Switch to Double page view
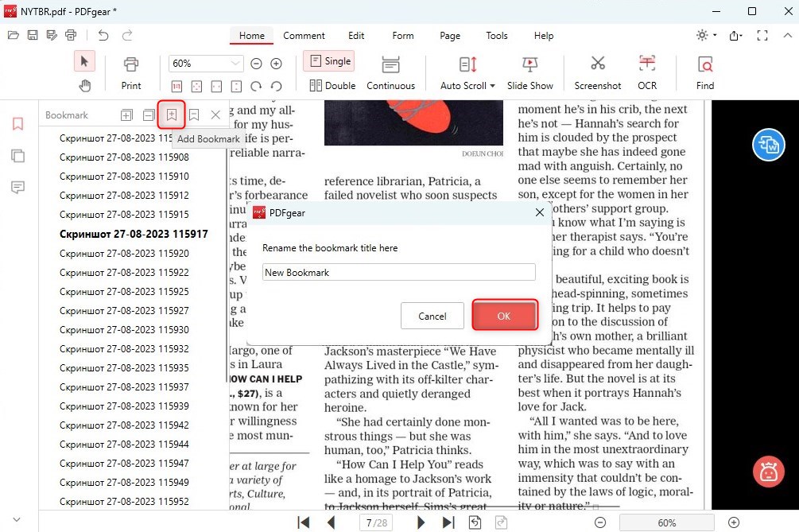This screenshot has width=799, height=532. tap(332, 85)
